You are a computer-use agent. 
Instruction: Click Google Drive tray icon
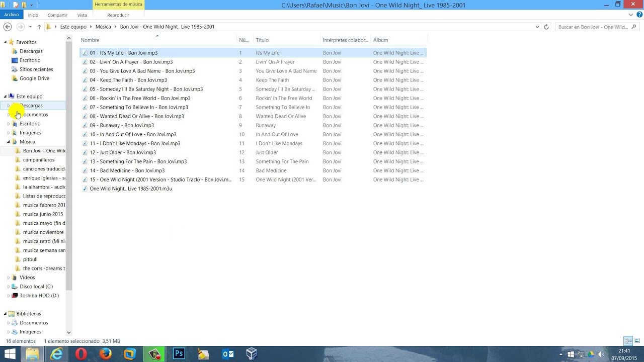[x=591, y=354]
